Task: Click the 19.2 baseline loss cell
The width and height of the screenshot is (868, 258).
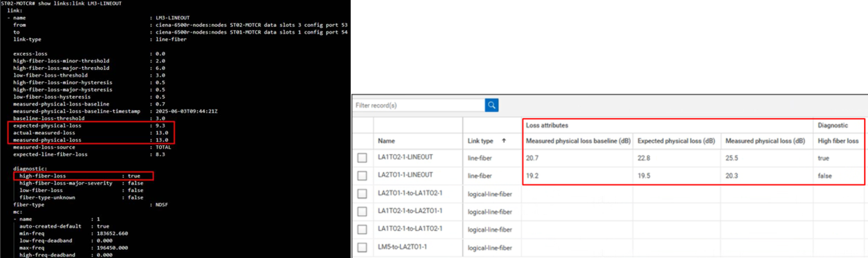Action: click(532, 176)
